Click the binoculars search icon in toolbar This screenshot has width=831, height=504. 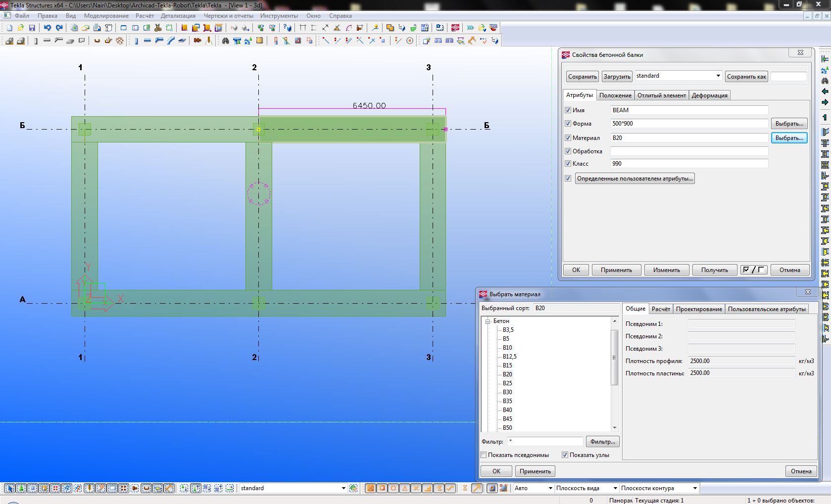[225, 41]
